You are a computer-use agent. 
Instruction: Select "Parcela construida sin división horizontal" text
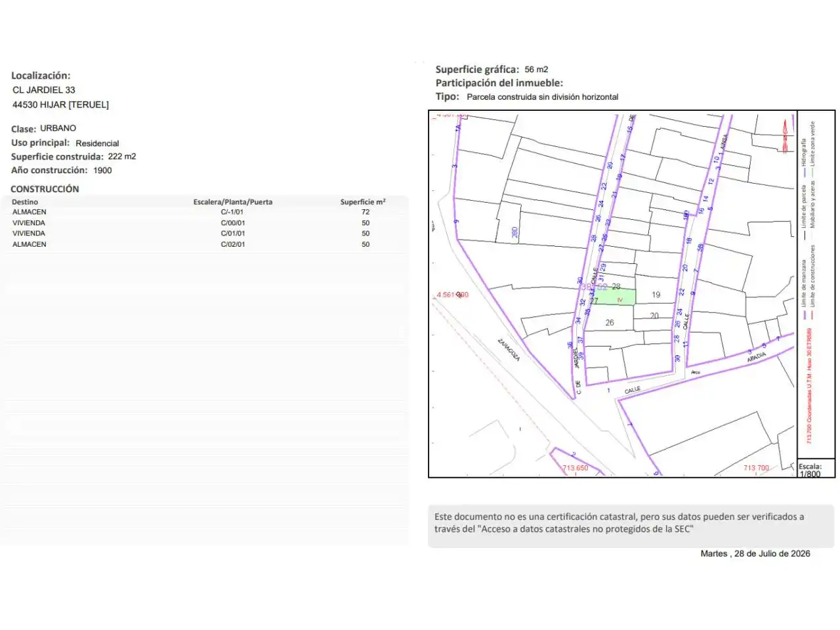pyautogui.click(x=543, y=96)
